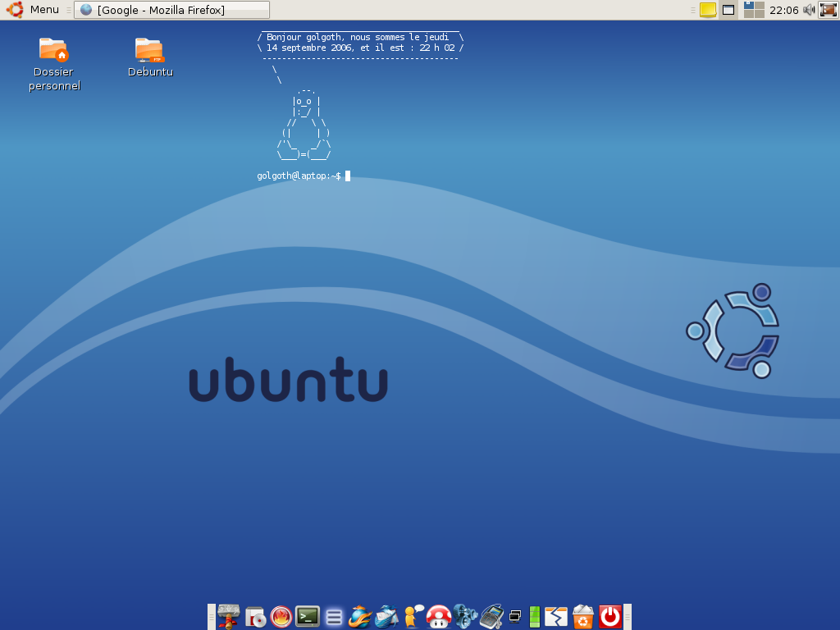Open the Ubuntu Menu button
840x630 pixels.
[32, 10]
